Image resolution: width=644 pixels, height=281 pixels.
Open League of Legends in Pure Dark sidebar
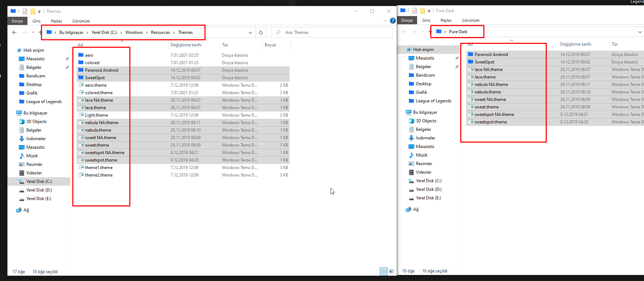[433, 101]
